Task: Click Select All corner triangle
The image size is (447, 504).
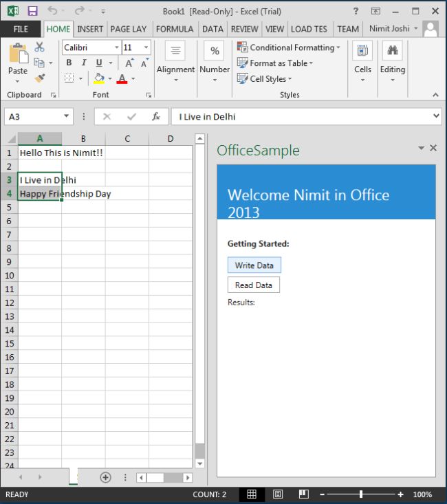Action: pos(11,139)
